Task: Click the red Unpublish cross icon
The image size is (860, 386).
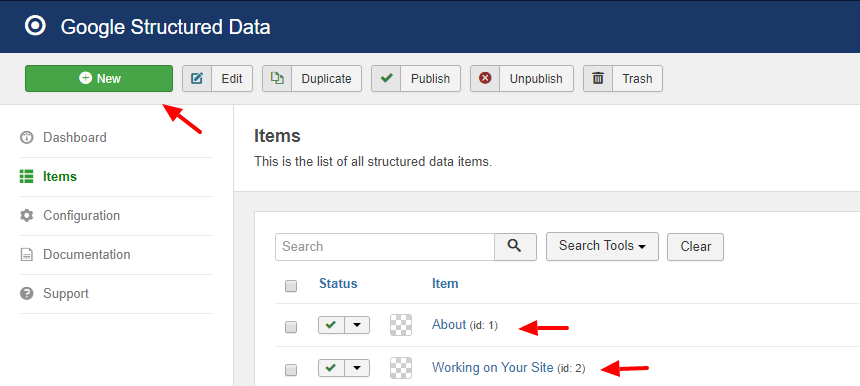Action: tap(485, 78)
